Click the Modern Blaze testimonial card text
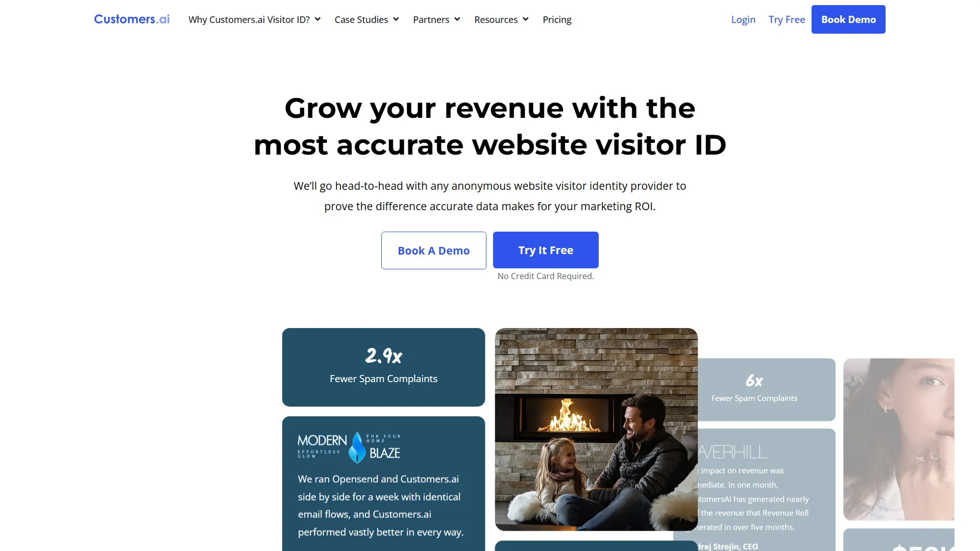This screenshot has height=551, width=980. pos(381,506)
